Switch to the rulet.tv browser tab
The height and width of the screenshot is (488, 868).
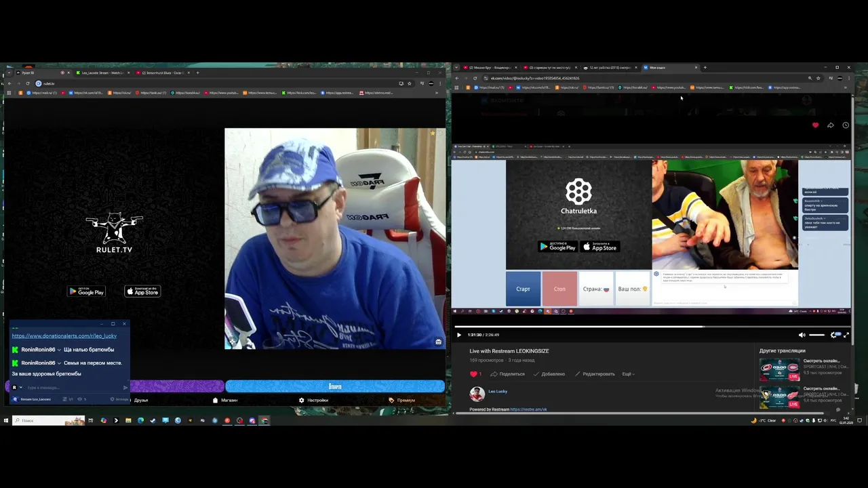click(x=42, y=73)
